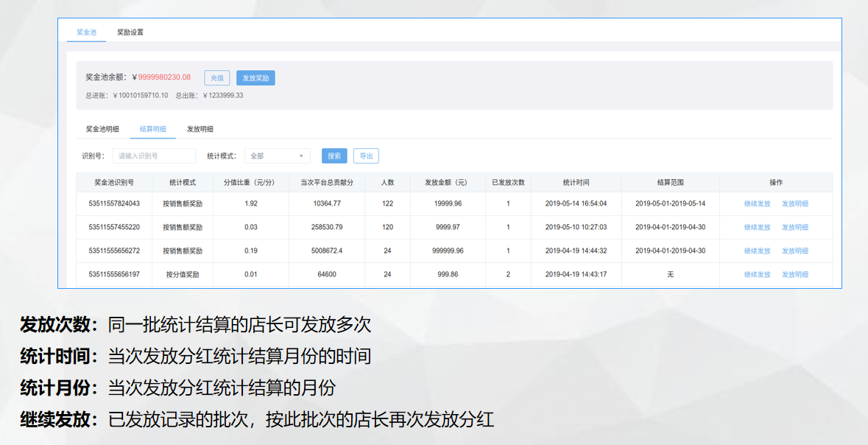Image resolution: width=868 pixels, height=445 pixels.
Task: Open the 发放明细 sub-tab
Action: coord(200,129)
